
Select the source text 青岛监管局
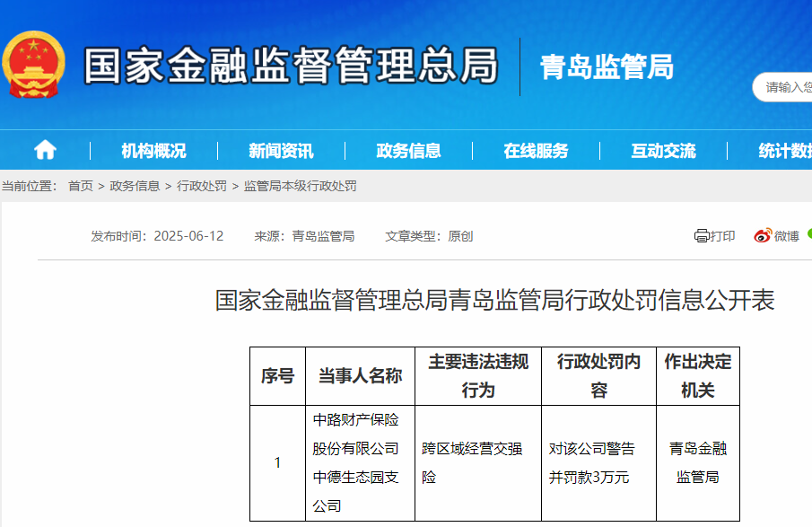[x=323, y=236]
